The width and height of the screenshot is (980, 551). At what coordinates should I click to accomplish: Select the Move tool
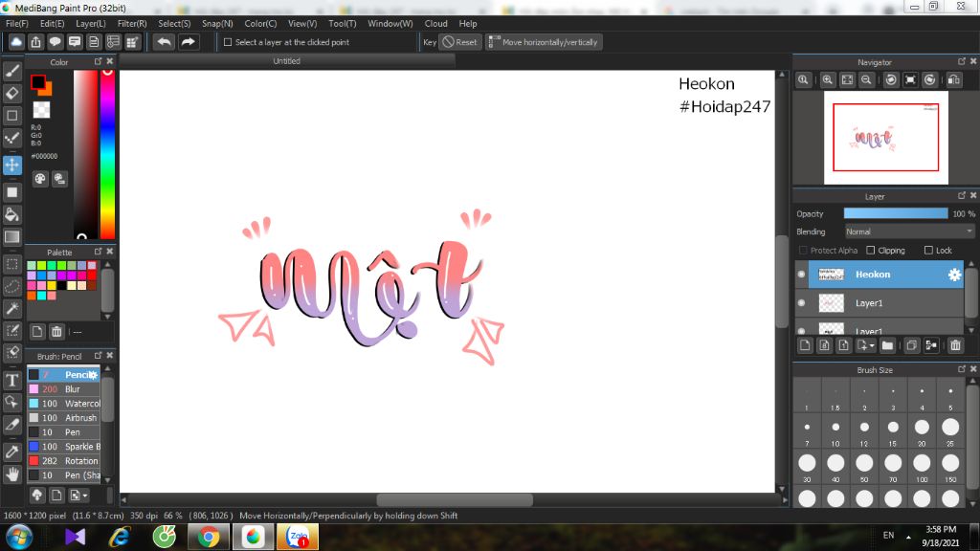[x=11, y=165]
